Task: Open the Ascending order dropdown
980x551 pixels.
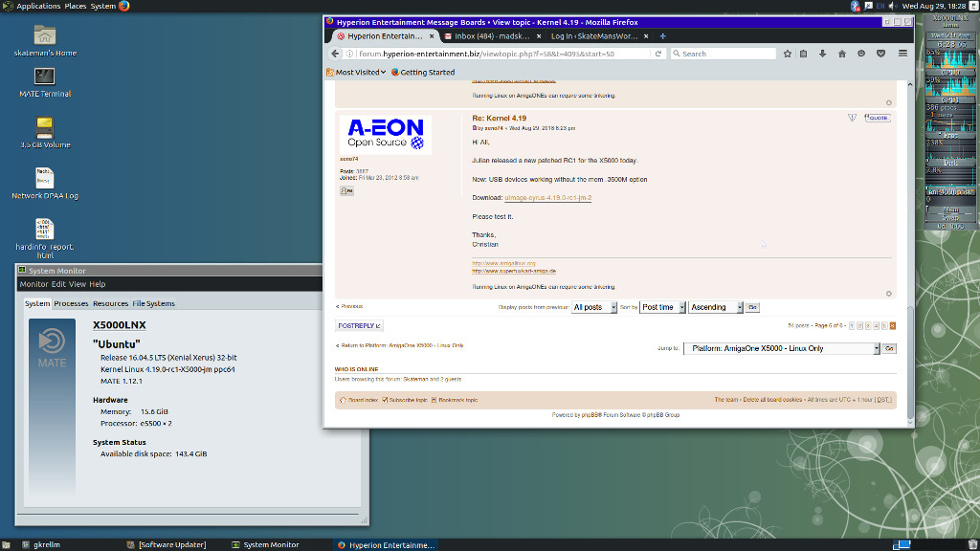Action: click(x=715, y=307)
